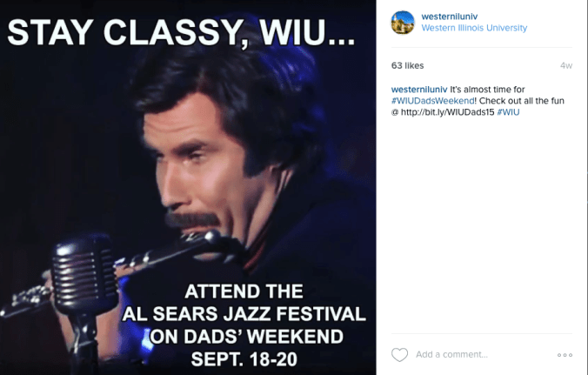
Task: View the 63 likes list
Action: click(x=407, y=65)
